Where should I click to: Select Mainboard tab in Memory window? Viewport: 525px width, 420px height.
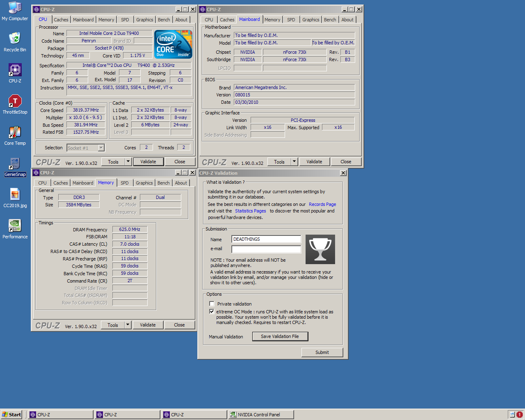(x=83, y=183)
